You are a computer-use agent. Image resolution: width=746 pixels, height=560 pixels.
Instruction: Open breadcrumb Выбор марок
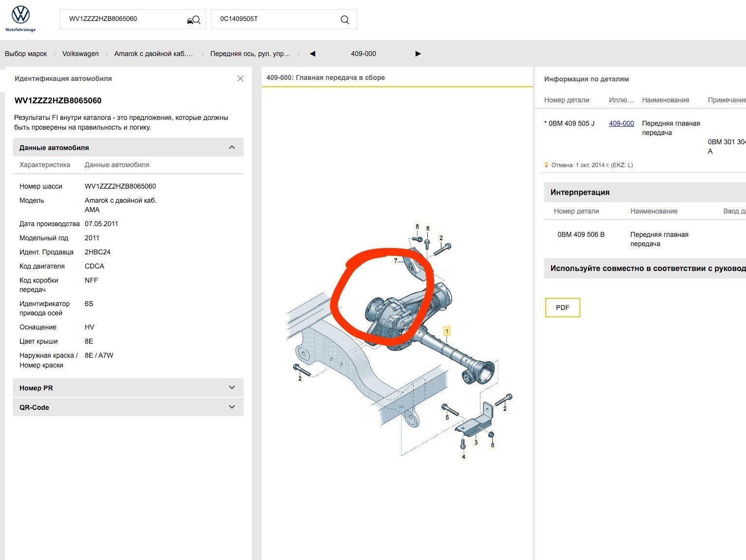pyautogui.click(x=26, y=54)
